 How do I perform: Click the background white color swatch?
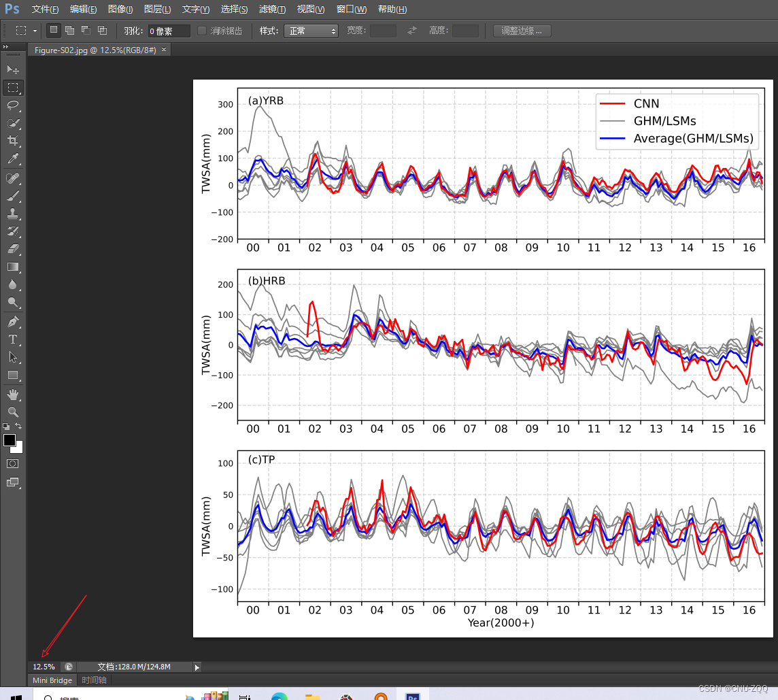coord(19,449)
